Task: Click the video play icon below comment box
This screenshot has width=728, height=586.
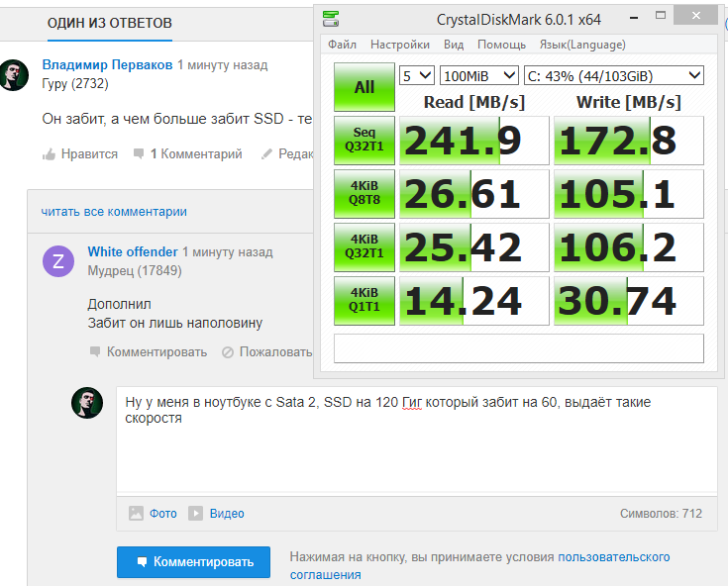Action: pyautogui.click(x=195, y=513)
